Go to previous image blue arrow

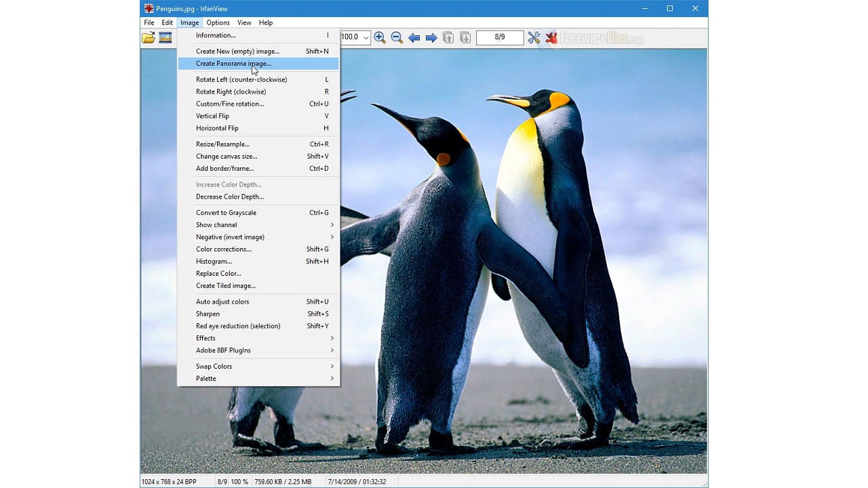tap(414, 37)
